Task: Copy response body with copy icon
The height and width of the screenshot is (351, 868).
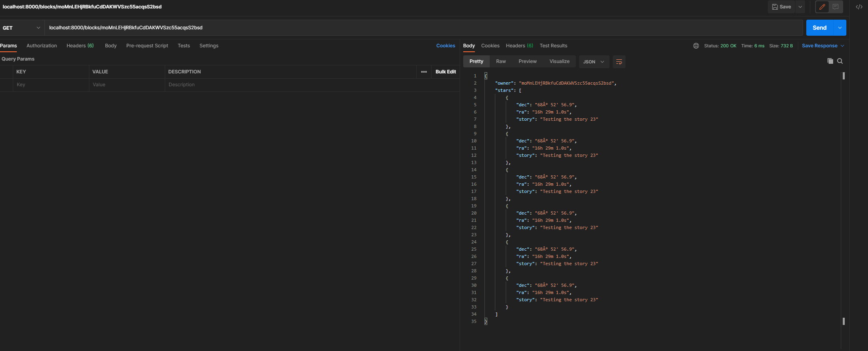Action: 830,61
